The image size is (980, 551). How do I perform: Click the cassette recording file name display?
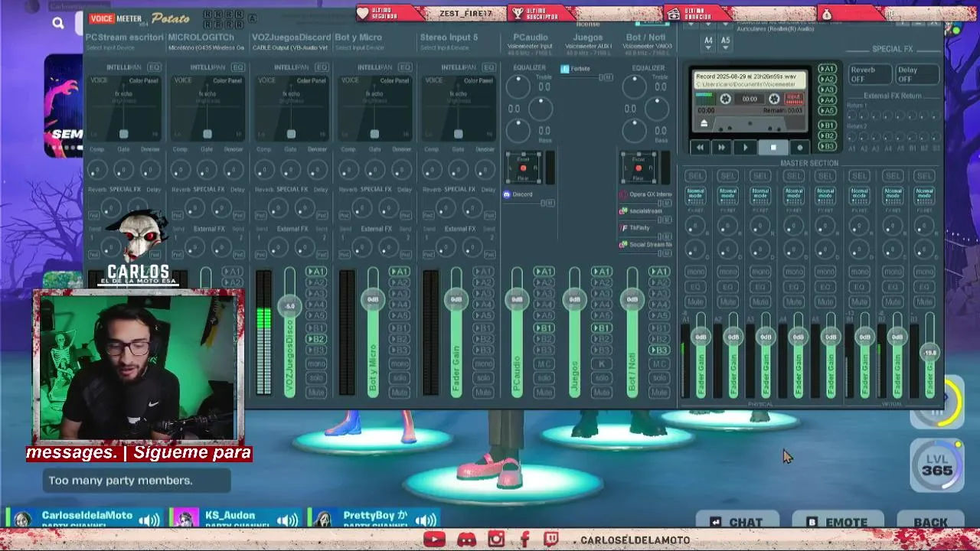[x=749, y=80]
